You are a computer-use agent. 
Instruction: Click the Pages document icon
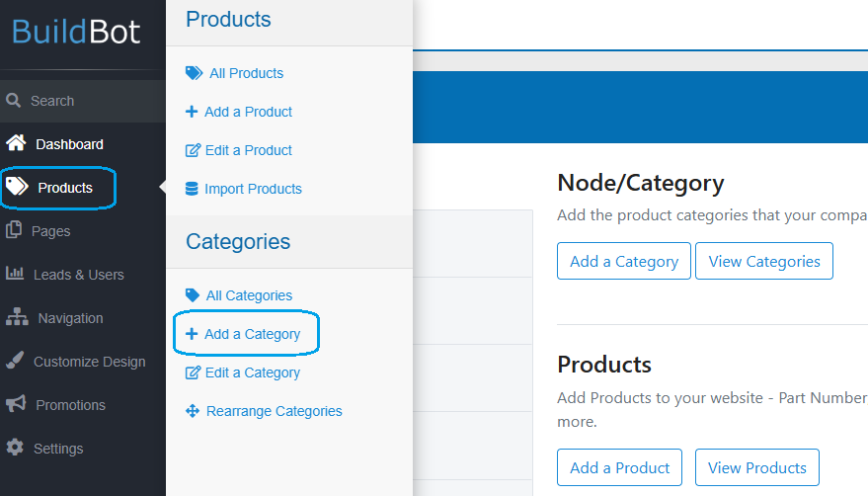14,229
